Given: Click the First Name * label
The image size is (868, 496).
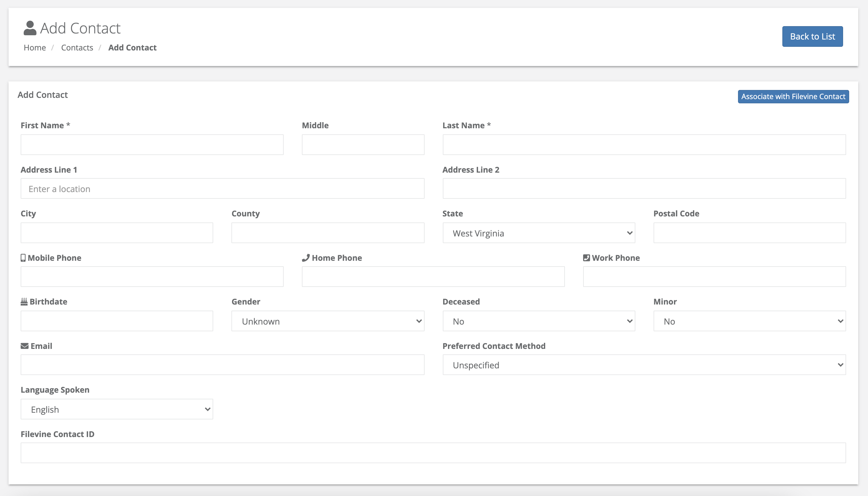Looking at the screenshot, I should (45, 125).
